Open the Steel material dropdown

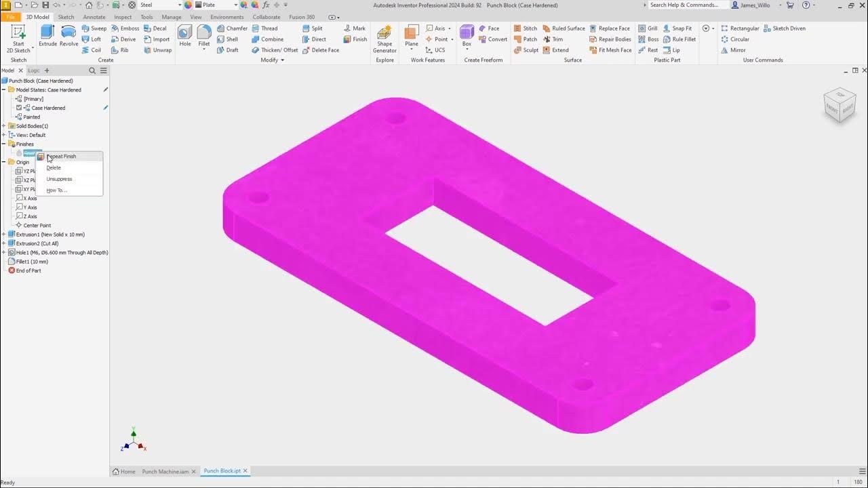pos(179,5)
